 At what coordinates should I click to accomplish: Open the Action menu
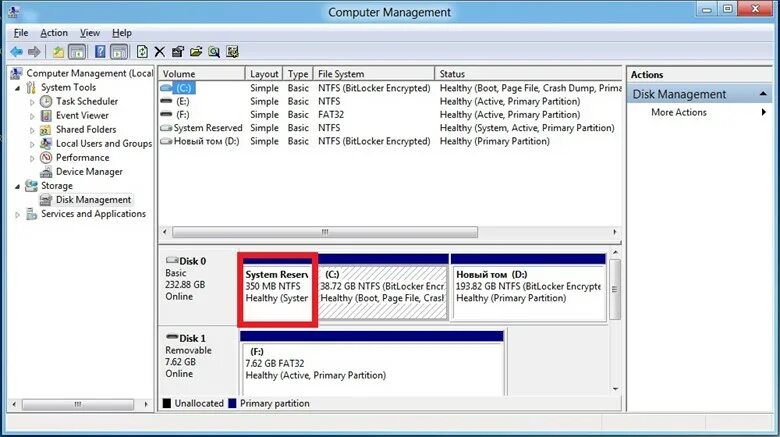tap(54, 33)
